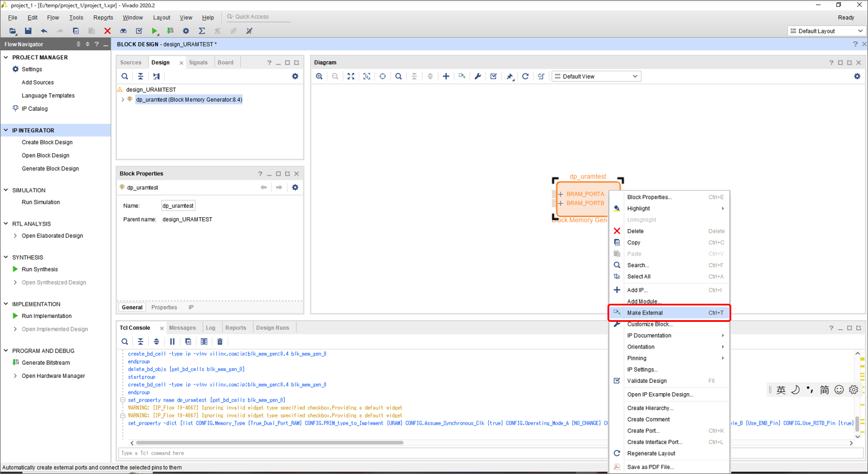Click Regenerate Layout circular arrow in Diagram toolbar
Screen dimensions: 868x474
coord(525,76)
